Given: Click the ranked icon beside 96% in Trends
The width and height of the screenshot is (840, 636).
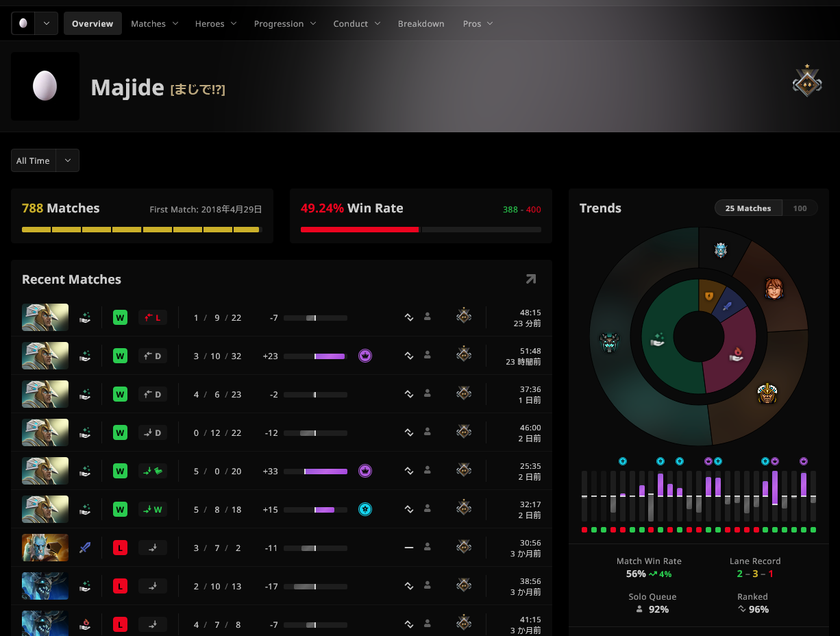Looking at the screenshot, I should pos(741,609).
